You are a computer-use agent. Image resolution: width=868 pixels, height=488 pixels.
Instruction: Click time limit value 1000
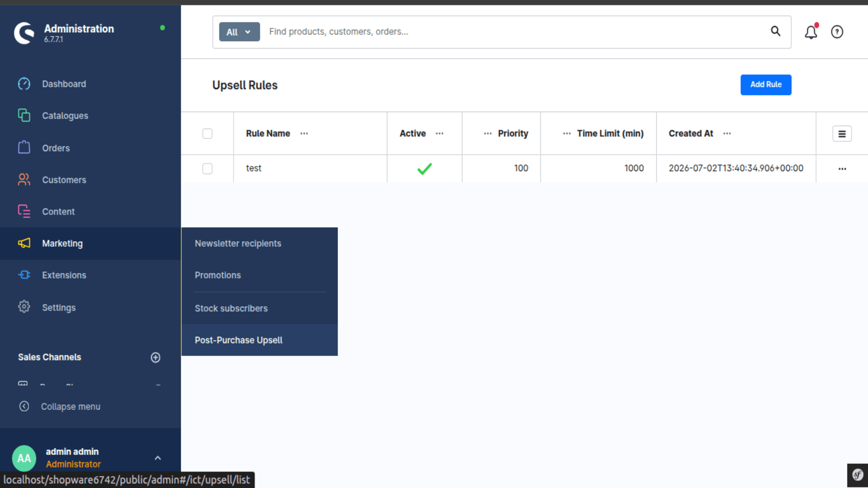tap(634, 168)
